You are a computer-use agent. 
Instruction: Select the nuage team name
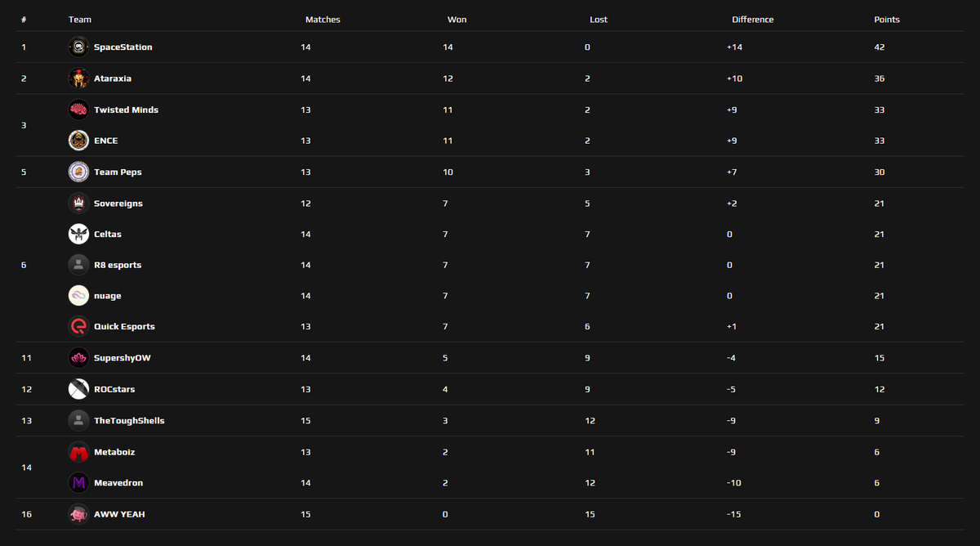(108, 296)
